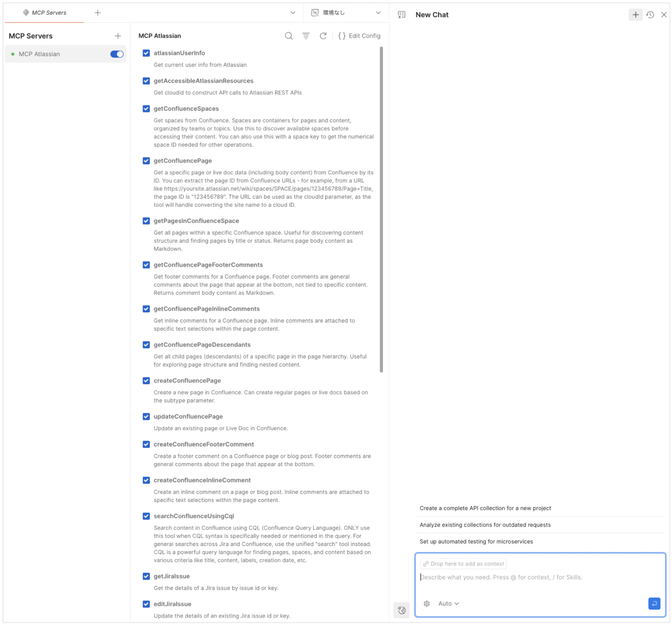Click the chat message input field

pos(514,577)
